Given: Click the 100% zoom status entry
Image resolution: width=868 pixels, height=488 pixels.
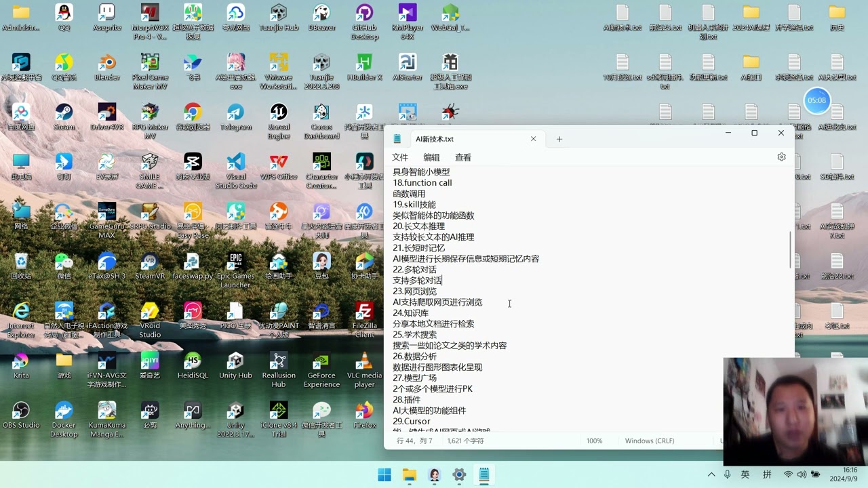Looking at the screenshot, I should [594, 441].
